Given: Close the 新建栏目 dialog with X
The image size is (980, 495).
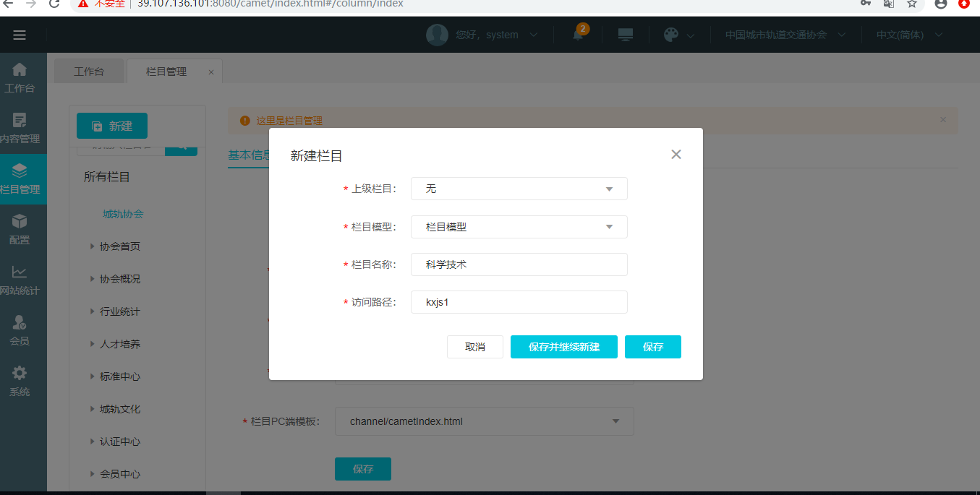Looking at the screenshot, I should [676, 154].
